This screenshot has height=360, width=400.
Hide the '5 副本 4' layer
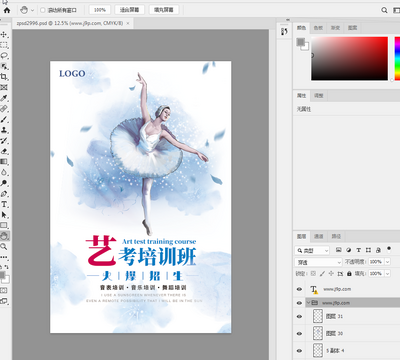tap(299, 351)
